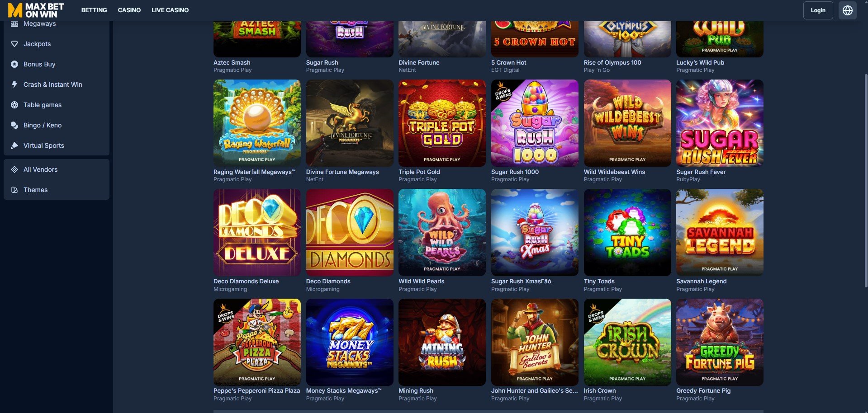Viewport: 868px width, 413px height.
Task: Click the Login button
Action: (x=818, y=10)
